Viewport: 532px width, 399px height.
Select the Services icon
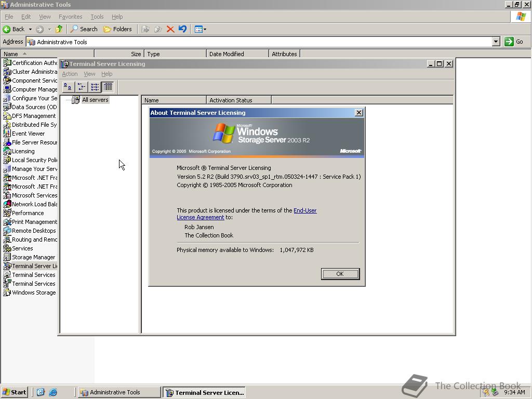click(x=7, y=248)
